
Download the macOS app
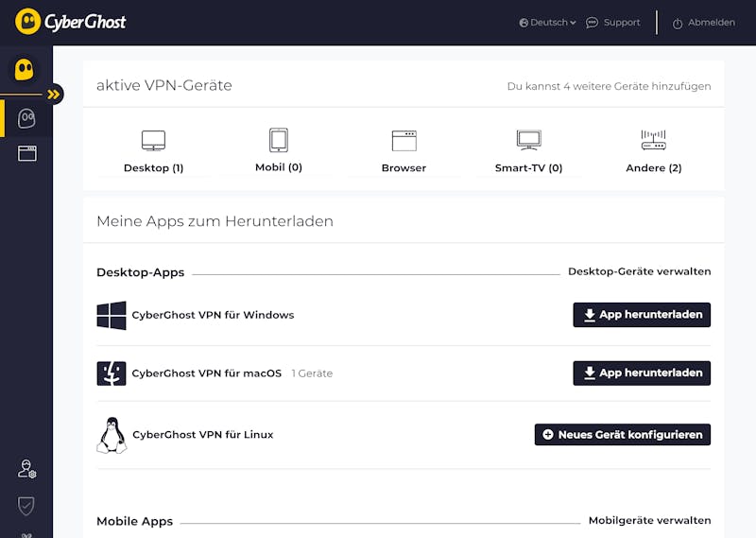pos(642,373)
